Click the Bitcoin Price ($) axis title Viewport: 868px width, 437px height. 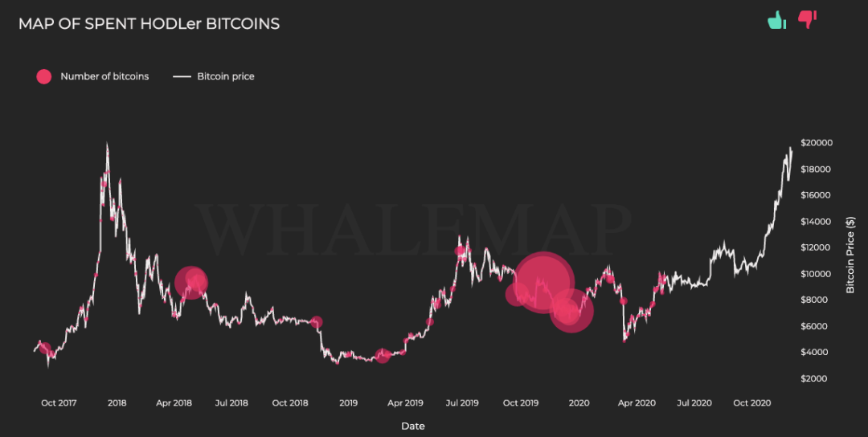850,255
